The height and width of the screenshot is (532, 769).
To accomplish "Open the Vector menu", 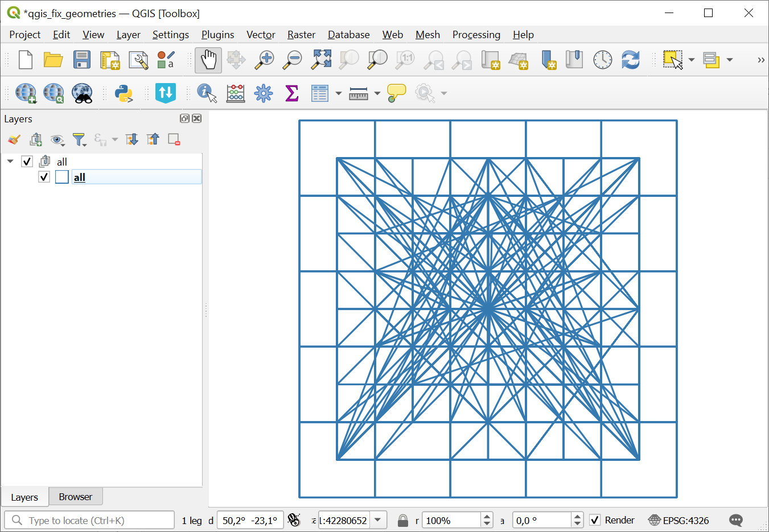I will click(260, 35).
